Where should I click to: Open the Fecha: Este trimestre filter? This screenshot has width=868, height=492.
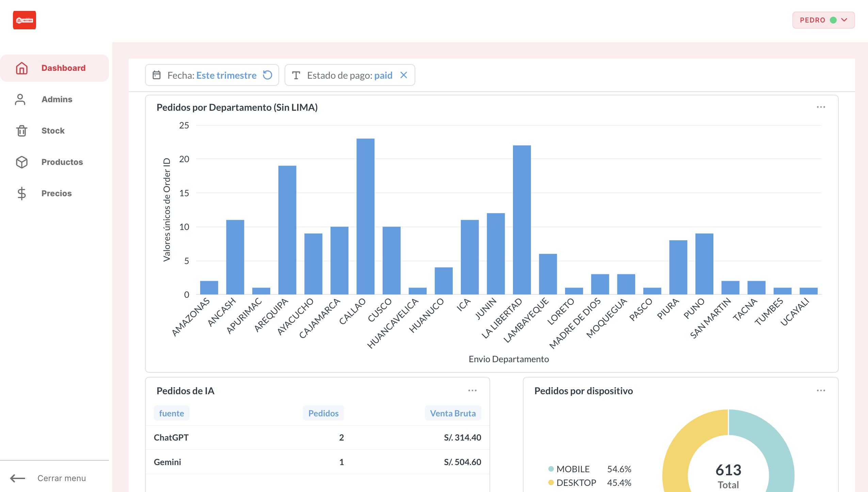(212, 75)
